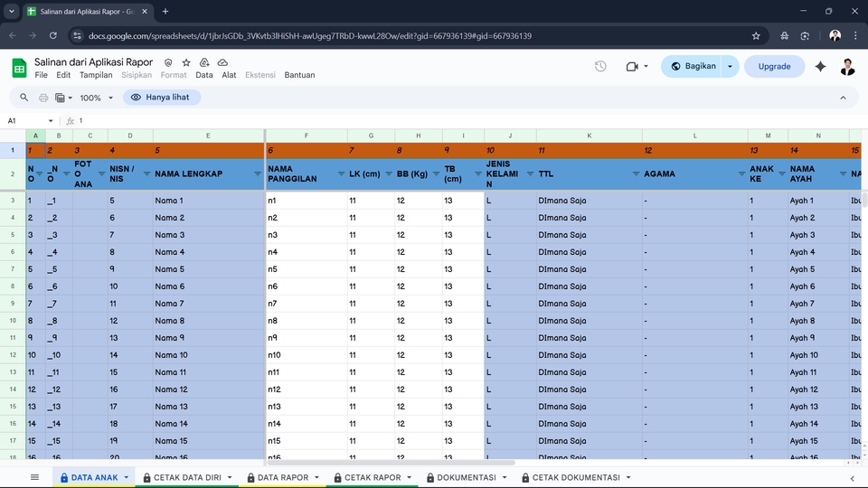
Task: Open the all sheets list icon
Action: click(35, 477)
